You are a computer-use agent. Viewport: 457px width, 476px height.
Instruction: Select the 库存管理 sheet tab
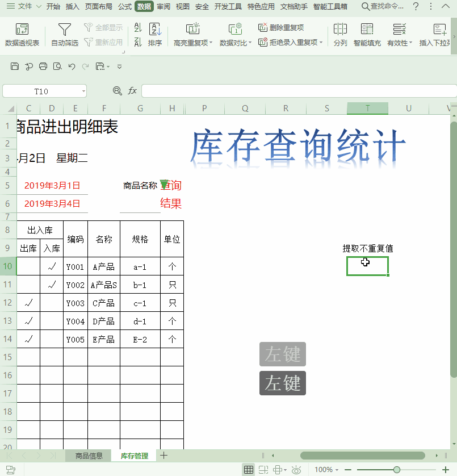pyautogui.click(x=134, y=456)
